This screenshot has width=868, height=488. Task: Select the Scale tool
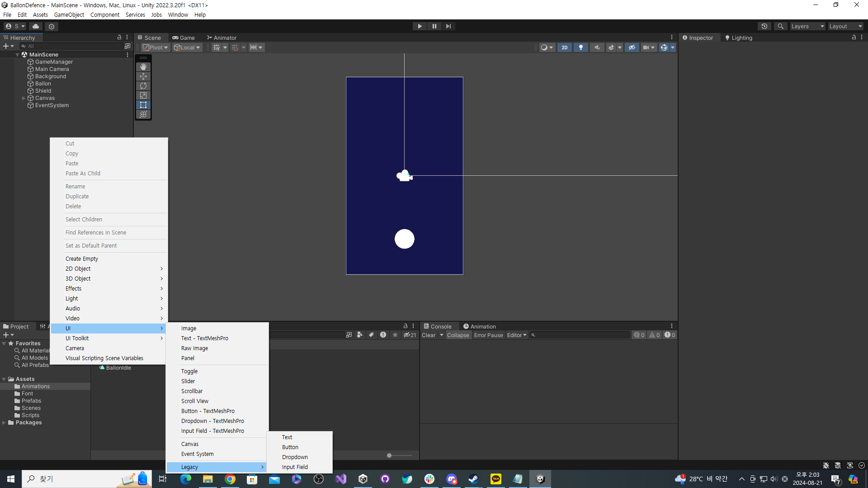(143, 95)
